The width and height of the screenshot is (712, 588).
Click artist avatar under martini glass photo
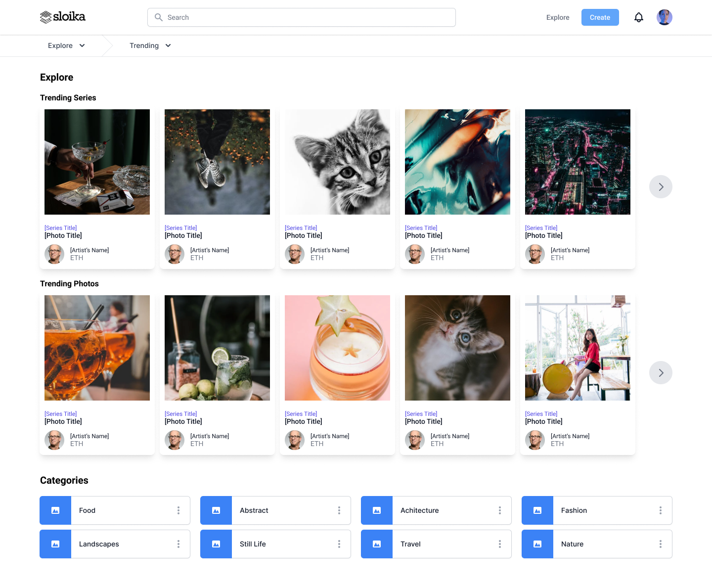click(x=54, y=254)
